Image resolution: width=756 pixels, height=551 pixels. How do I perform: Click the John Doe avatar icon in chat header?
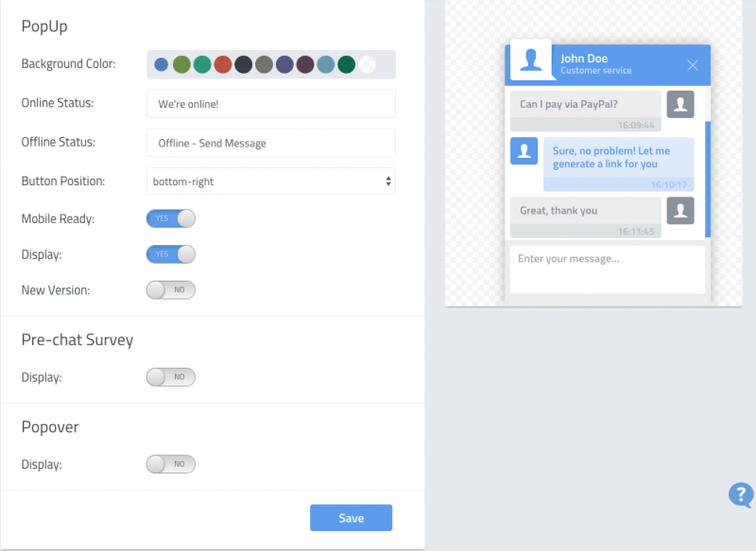[530, 59]
